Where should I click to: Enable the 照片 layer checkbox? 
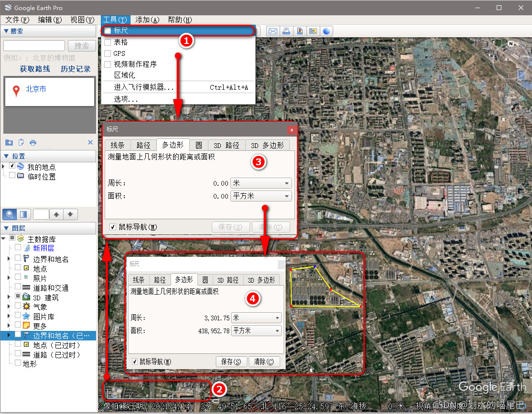pyautogui.click(x=18, y=277)
